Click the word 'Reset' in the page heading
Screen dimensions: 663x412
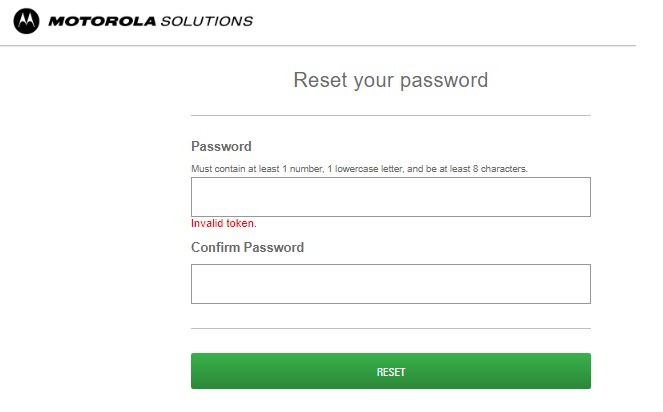[x=321, y=80]
